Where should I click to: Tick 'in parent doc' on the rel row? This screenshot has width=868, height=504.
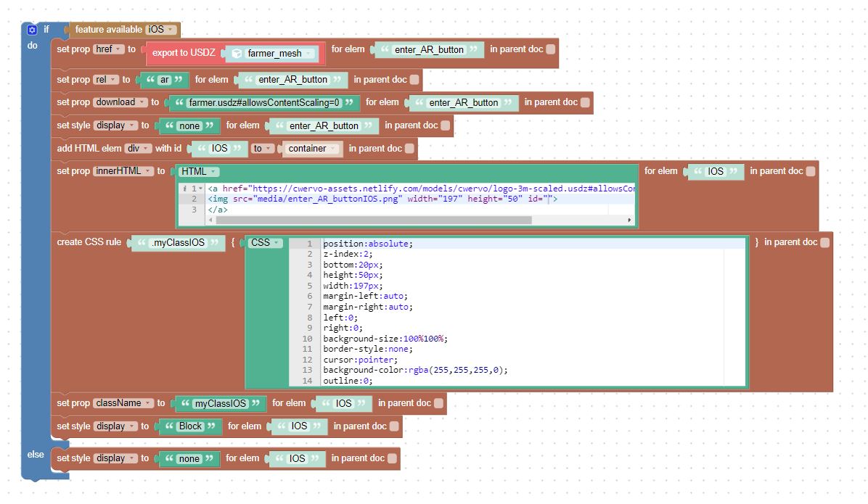[414, 80]
